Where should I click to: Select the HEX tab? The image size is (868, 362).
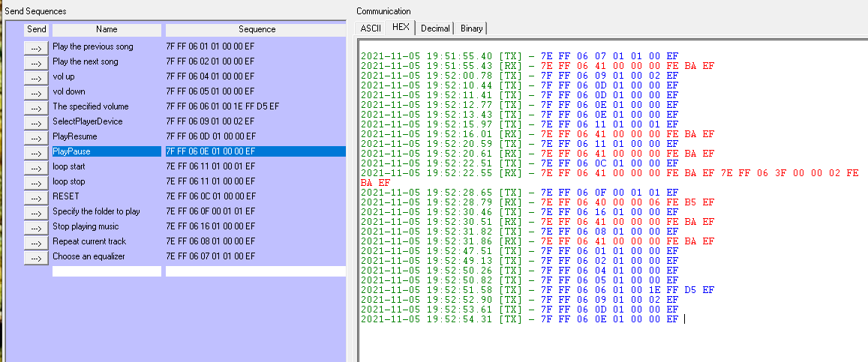401,28
